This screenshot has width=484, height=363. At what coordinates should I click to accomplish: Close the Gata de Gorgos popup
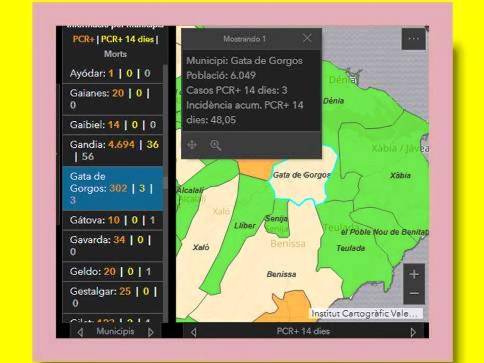click(x=307, y=38)
